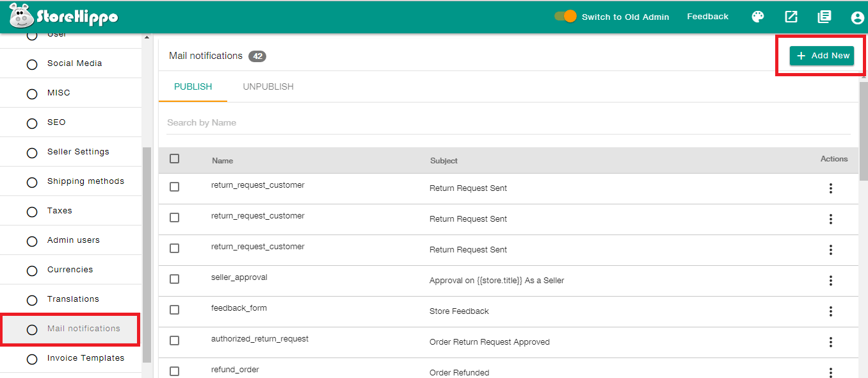Check the refund_order row checkbox
This screenshot has height=378, width=868.
coord(174,372)
